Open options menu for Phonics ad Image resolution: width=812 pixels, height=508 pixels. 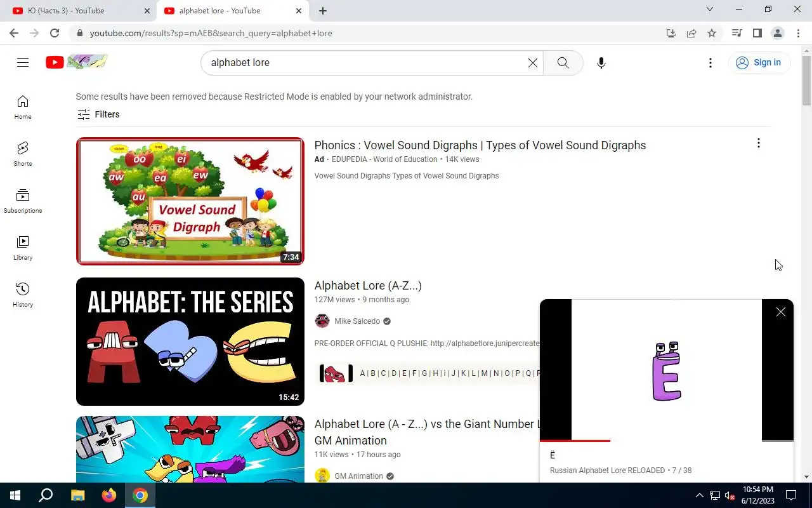758,144
